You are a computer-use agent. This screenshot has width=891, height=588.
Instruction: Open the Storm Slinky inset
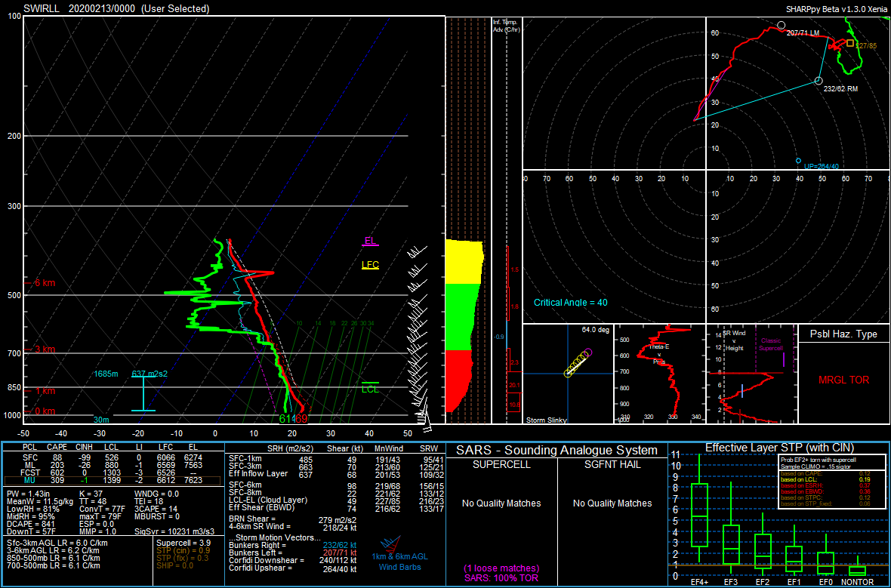pyautogui.click(x=568, y=374)
